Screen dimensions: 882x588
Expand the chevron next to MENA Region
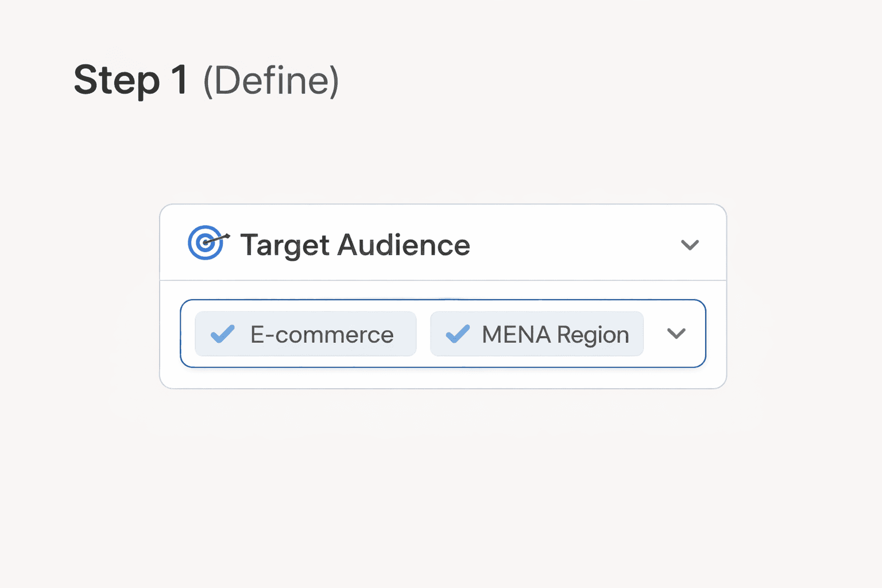tap(676, 333)
